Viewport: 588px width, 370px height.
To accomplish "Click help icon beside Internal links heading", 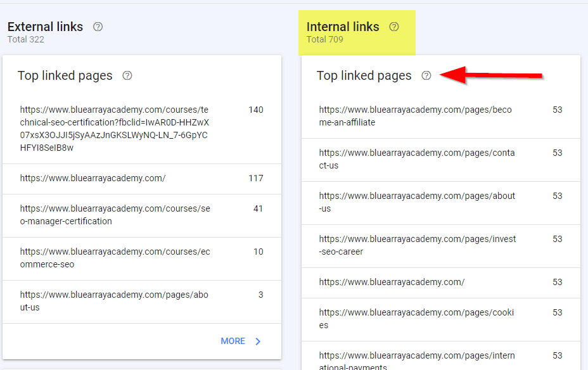I will point(393,27).
